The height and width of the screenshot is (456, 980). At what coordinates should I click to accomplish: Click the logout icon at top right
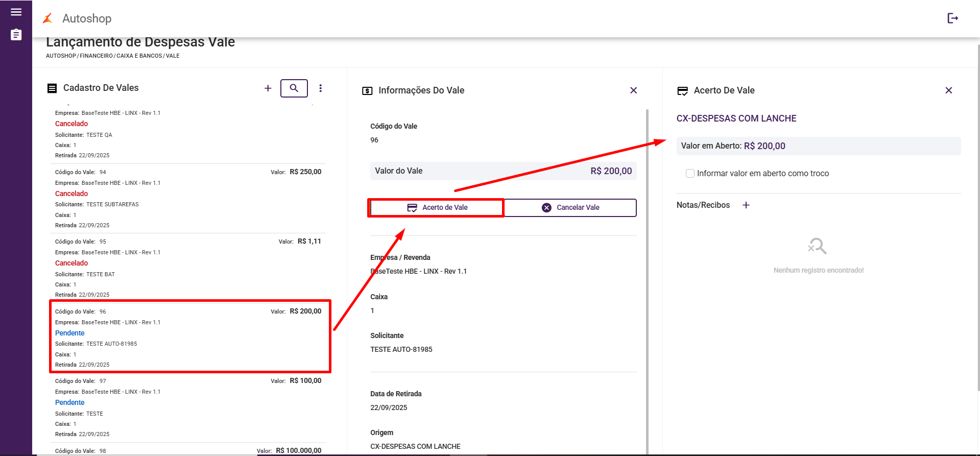click(952, 18)
